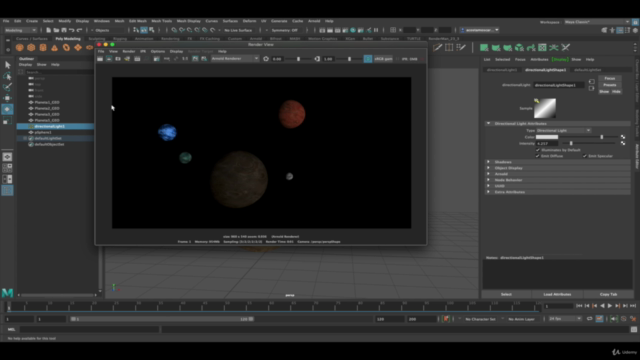Click the Save Scene icon

(x=64, y=30)
